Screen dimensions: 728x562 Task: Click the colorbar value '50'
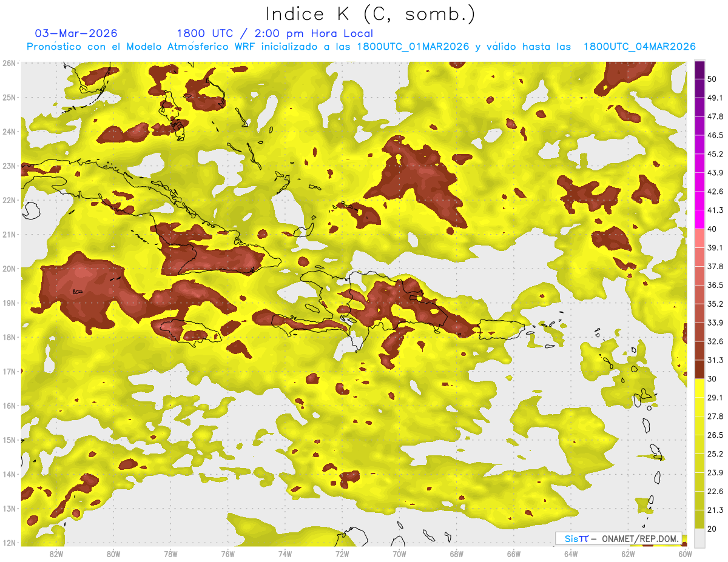(x=712, y=78)
